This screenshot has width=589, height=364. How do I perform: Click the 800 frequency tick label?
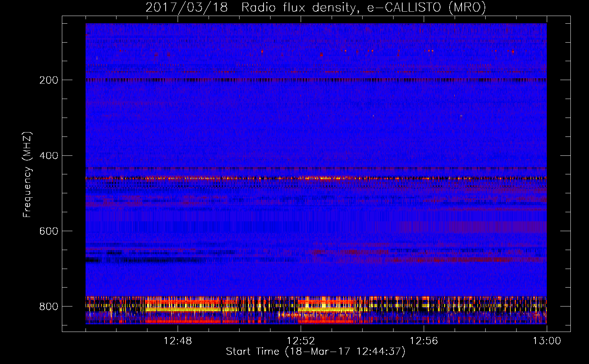click(x=49, y=306)
